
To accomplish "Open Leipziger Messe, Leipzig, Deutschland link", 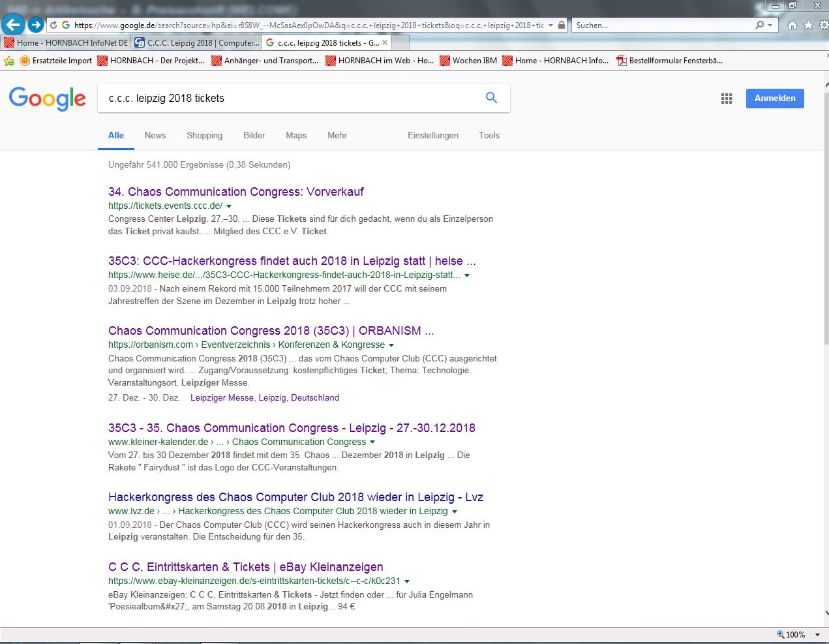I will 265,397.
